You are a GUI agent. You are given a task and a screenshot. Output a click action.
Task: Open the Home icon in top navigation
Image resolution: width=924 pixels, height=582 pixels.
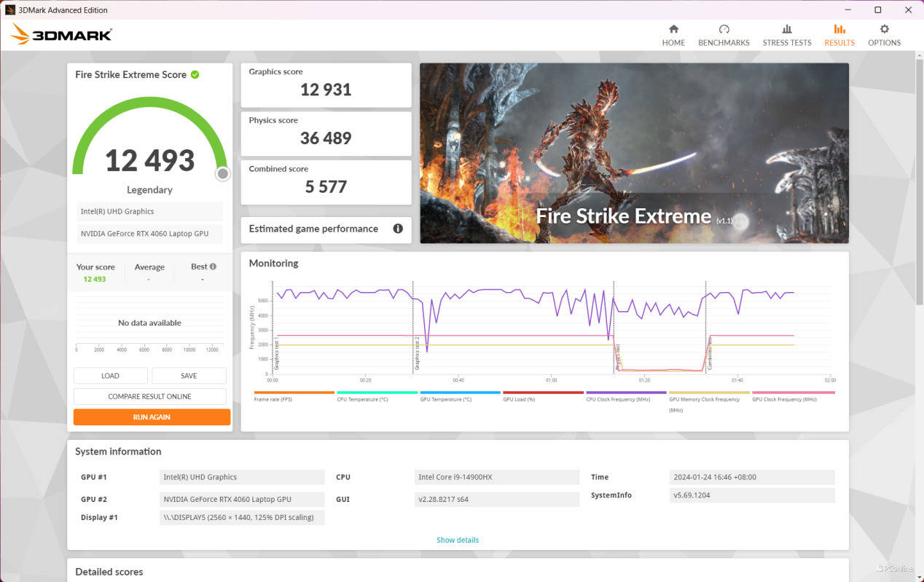click(x=673, y=29)
